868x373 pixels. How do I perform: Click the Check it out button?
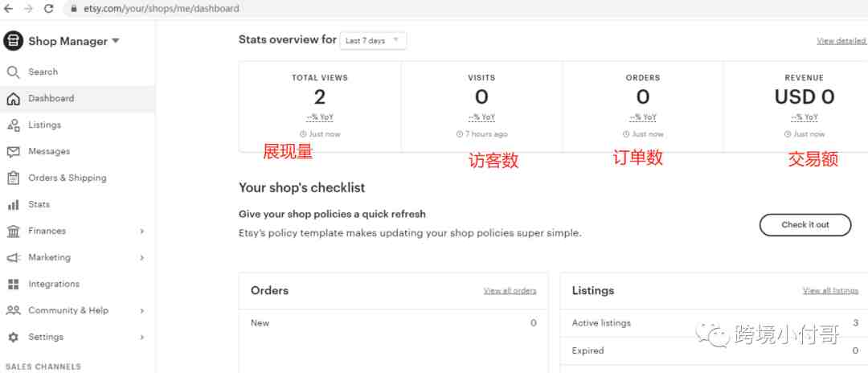click(x=805, y=225)
